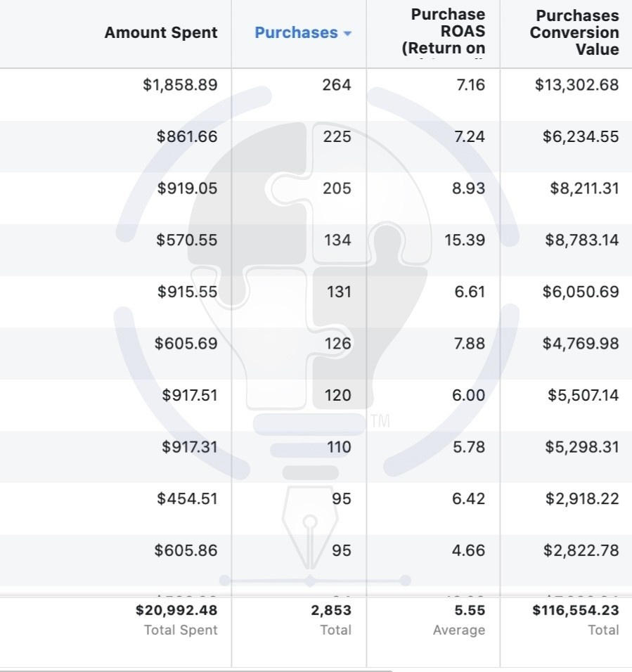
Task: Click the Purchases sort arrow icon
Action: click(x=347, y=34)
